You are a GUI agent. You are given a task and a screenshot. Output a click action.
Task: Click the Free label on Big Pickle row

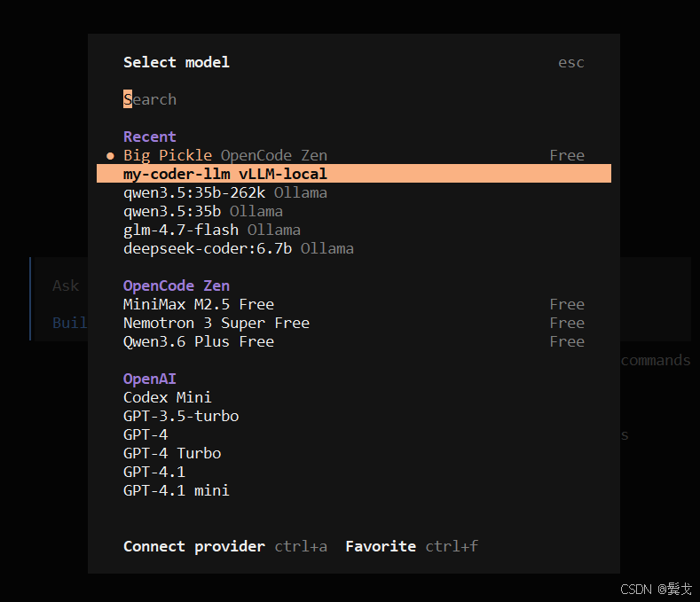pyautogui.click(x=567, y=155)
